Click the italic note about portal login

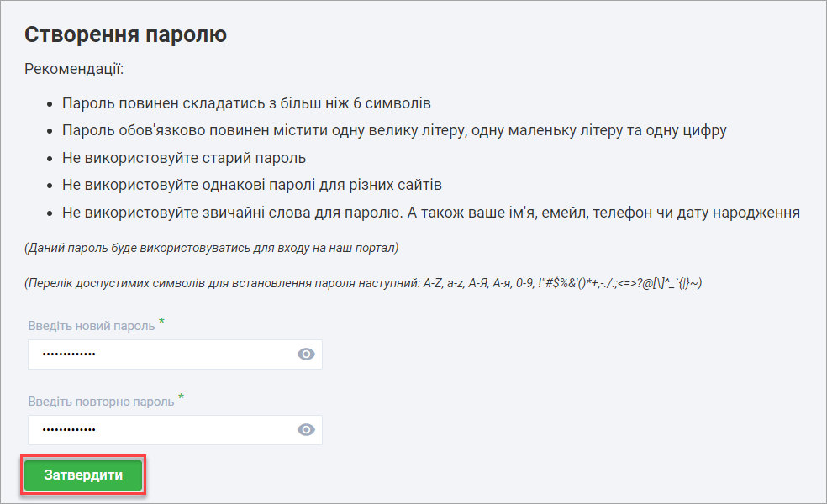[211, 248]
